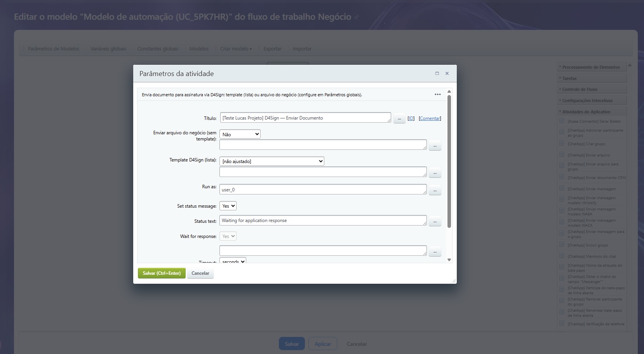Open the Criar modelo dropdown in the toolbar
Screen dimensions: 644x354
236,49
